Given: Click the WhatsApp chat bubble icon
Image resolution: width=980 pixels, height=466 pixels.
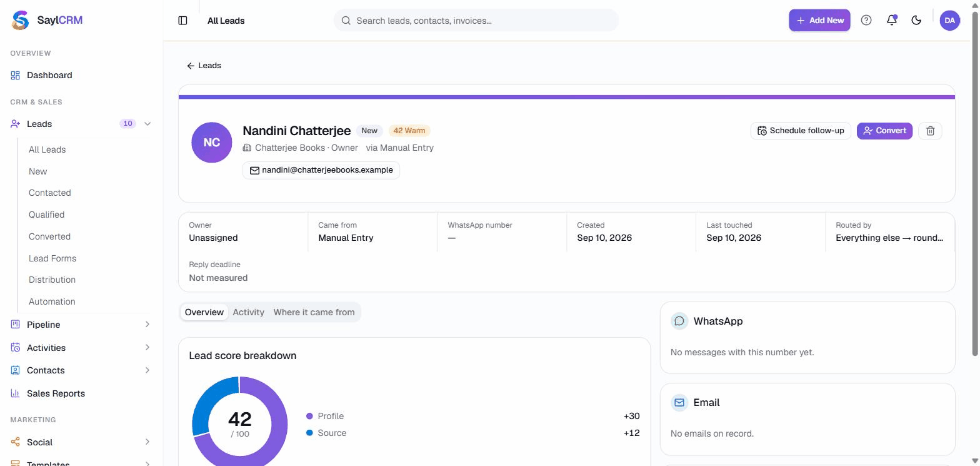Looking at the screenshot, I should (x=679, y=321).
